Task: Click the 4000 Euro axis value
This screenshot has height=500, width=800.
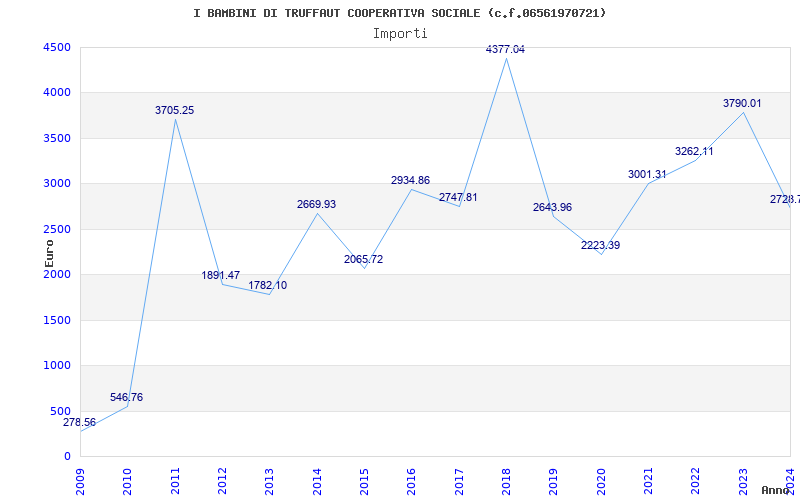Action: pos(57,93)
